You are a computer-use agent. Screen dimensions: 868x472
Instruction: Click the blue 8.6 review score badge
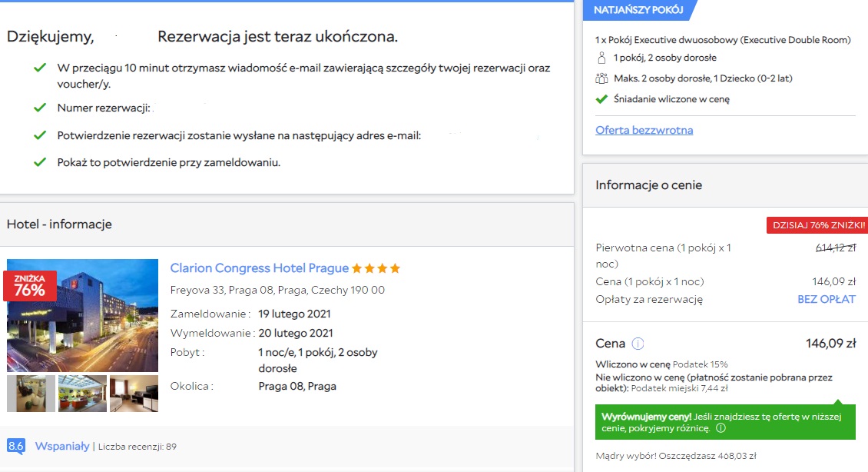click(x=16, y=446)
